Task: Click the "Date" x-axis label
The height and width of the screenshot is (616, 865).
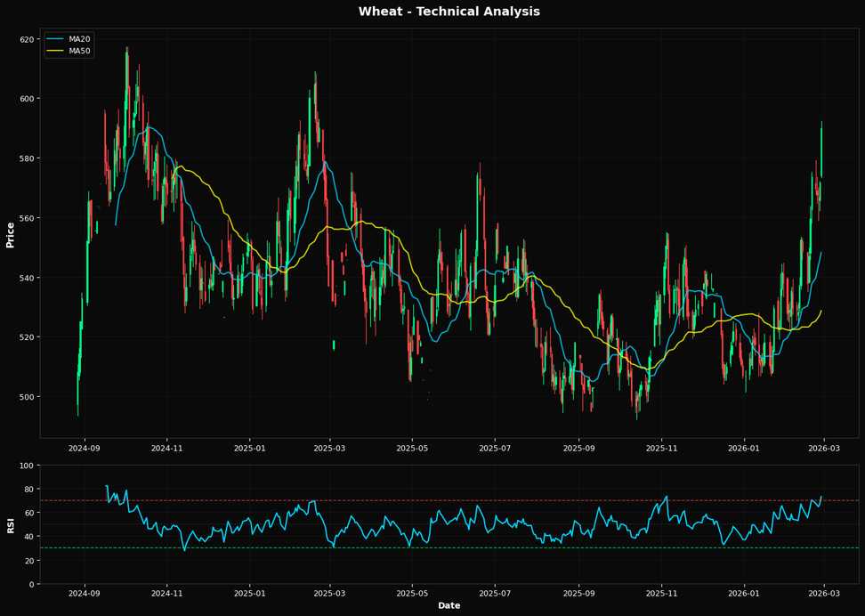Action: (x=449, y=605)
